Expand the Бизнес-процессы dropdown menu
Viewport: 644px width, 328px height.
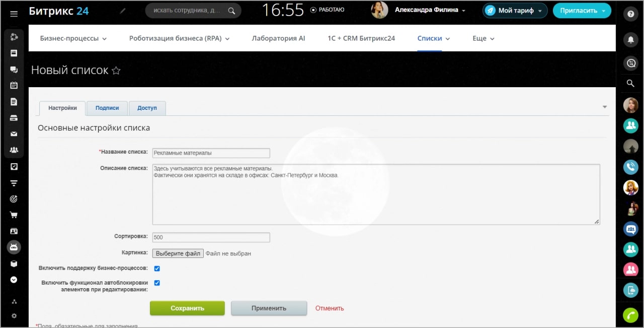(x=73, y=38)
